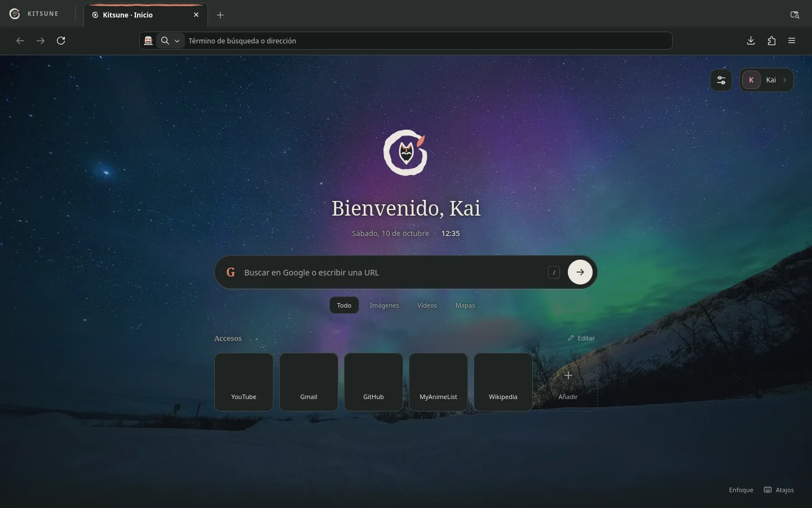Open the hamburger menu in toolbar
This screenshot has width=812, height=508.
pos(792,41)
